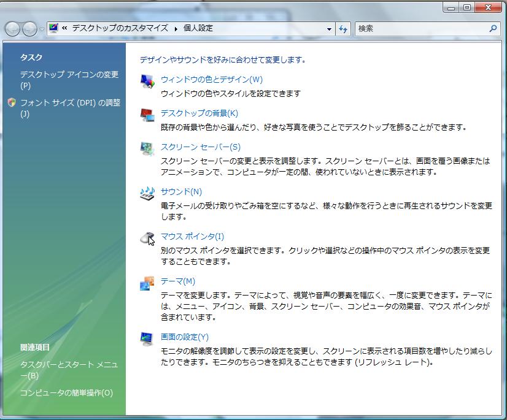Click the Mouse Pointer icon
Screen dimensions: 507x420
(x=147, y=238)
